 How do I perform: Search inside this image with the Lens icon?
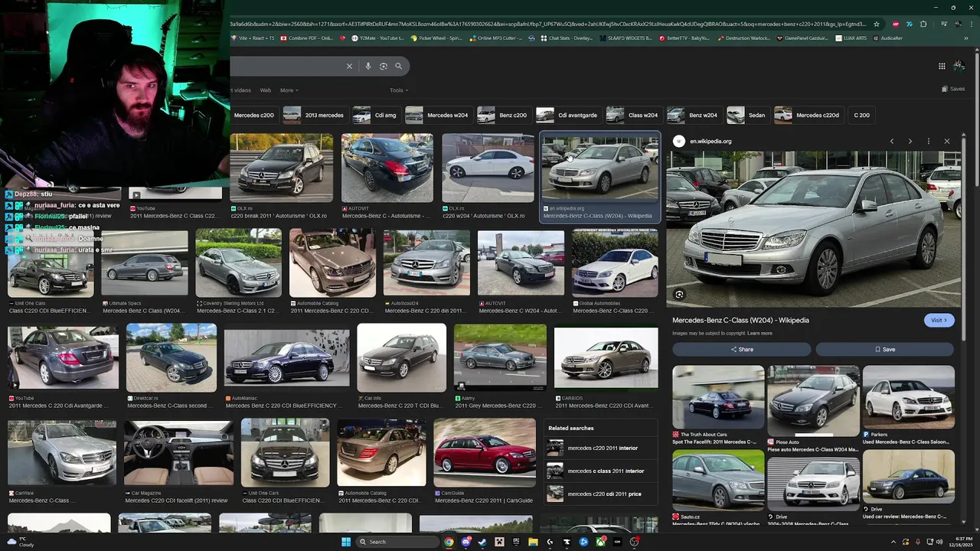tap(679, 295)
